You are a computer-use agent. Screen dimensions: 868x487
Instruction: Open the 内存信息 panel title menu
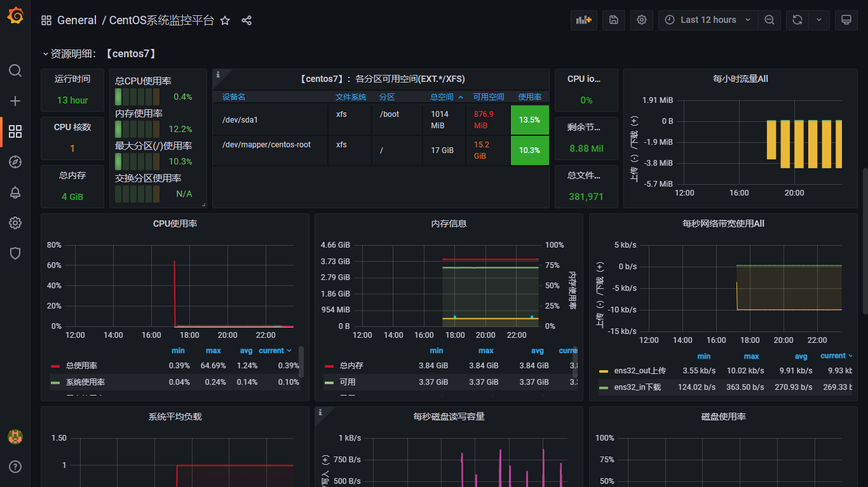(449, 223)
